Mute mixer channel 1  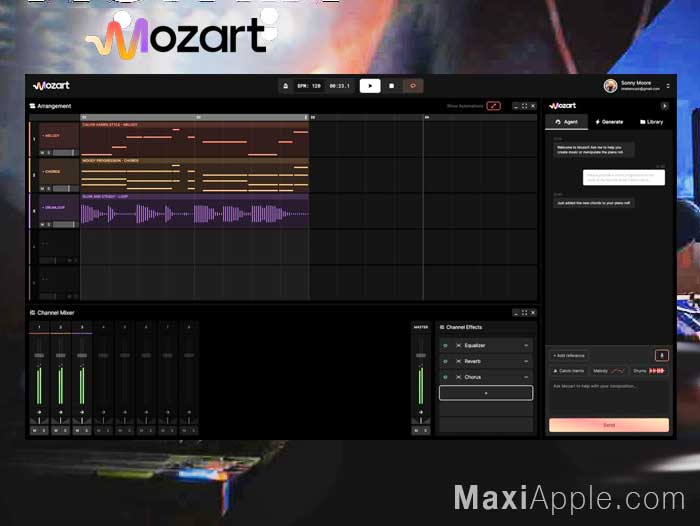[34, 430]
